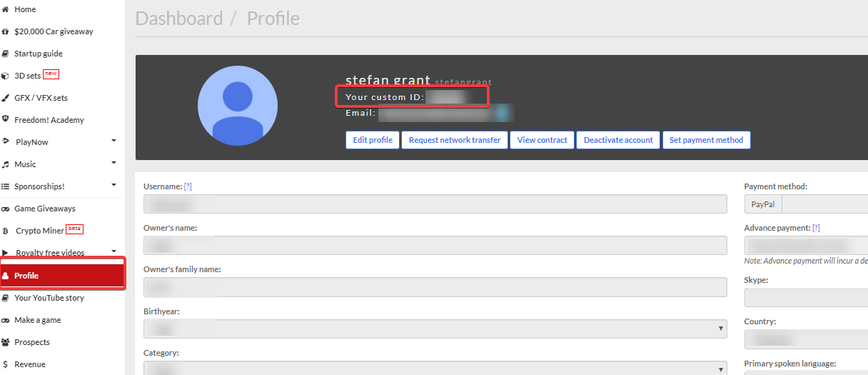Click the music note icon beside Music
Viewport: 868px width, 375px height.
[x=6, y=164]
